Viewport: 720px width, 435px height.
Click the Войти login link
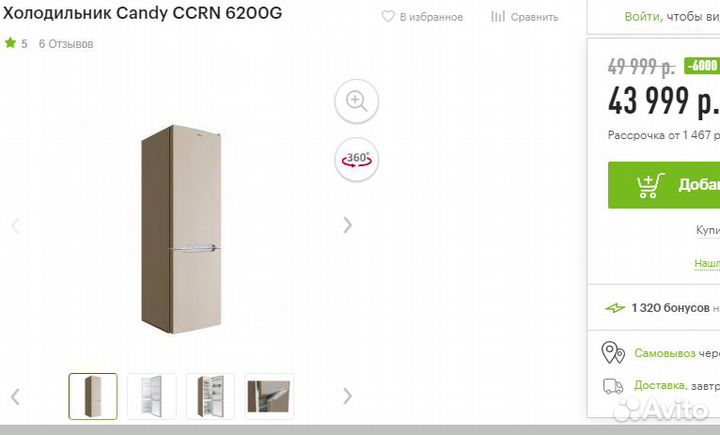point(643,17)
